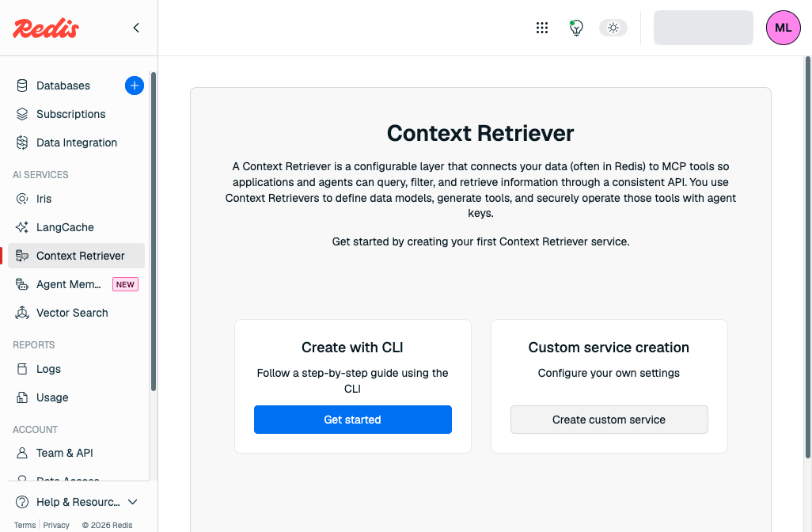
Task: Add a new database with plus button
Action: pyautogui.click(x=134, y=85)
